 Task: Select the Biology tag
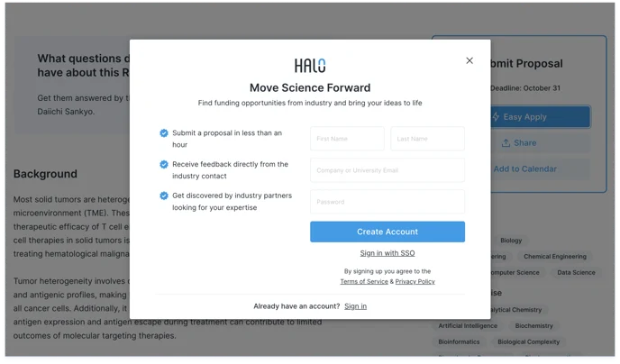coord(511,241)
